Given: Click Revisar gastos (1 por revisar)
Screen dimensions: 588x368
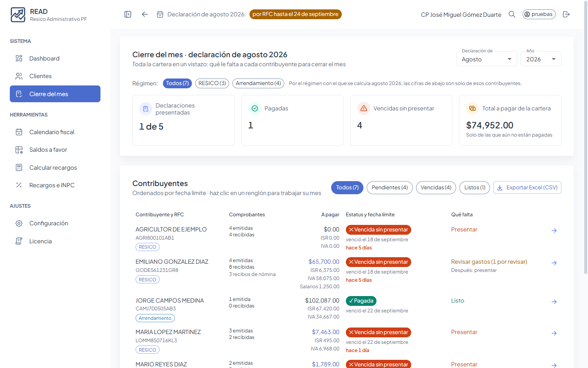Looking at the screenshot, I should [x=489, y=262].
